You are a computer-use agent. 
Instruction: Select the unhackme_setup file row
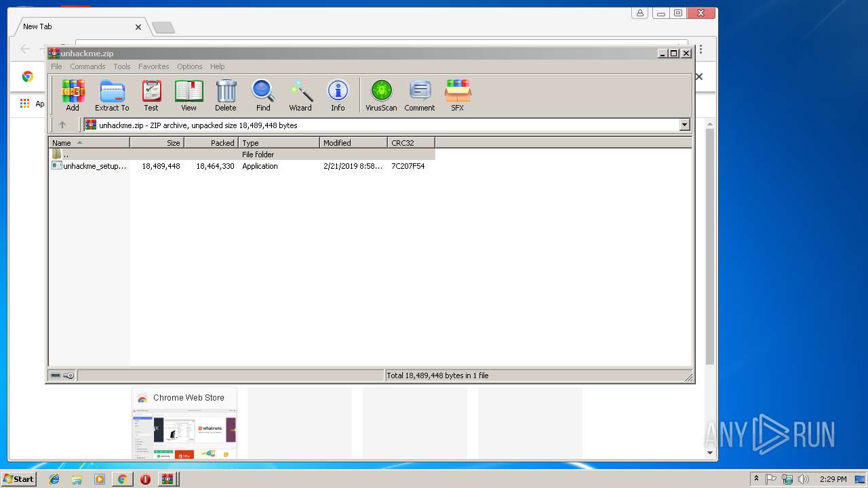[242, 166]
